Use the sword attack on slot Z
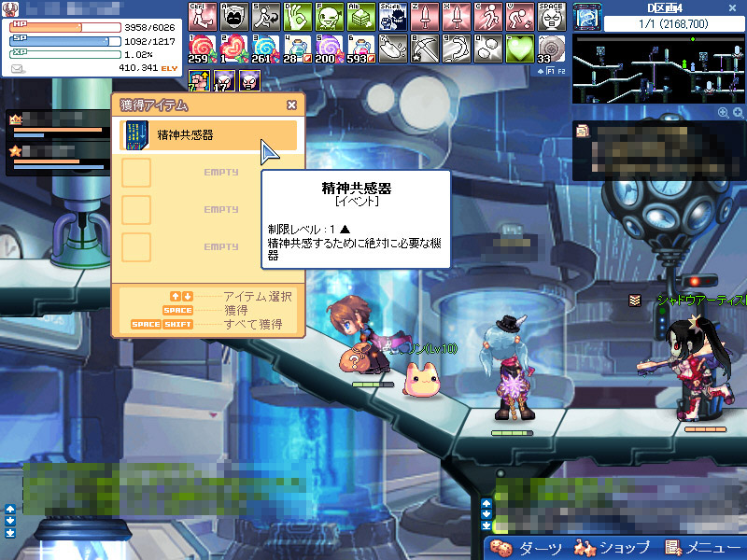The height and width of the screenshot is (560, 747). click(x=425, y=17)
